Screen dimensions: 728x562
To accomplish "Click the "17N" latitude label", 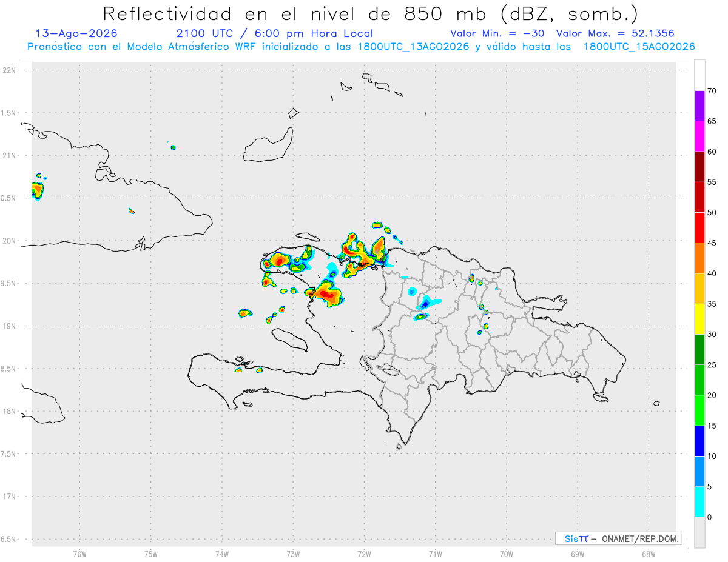I will coord(10,497).
